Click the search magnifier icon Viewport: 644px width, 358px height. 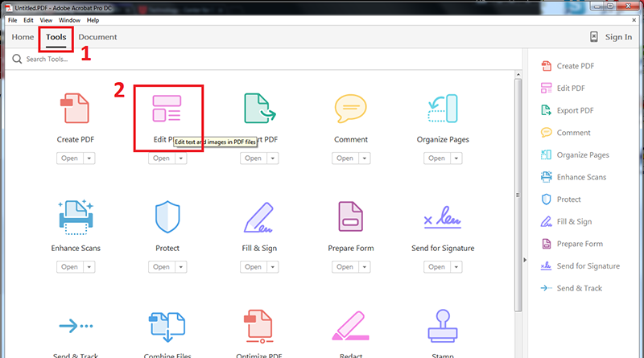coord(17,59)
